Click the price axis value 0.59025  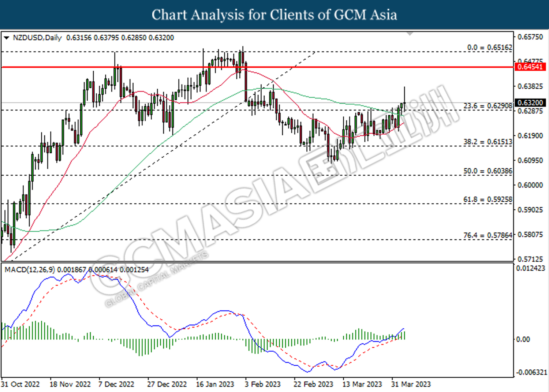530,210
